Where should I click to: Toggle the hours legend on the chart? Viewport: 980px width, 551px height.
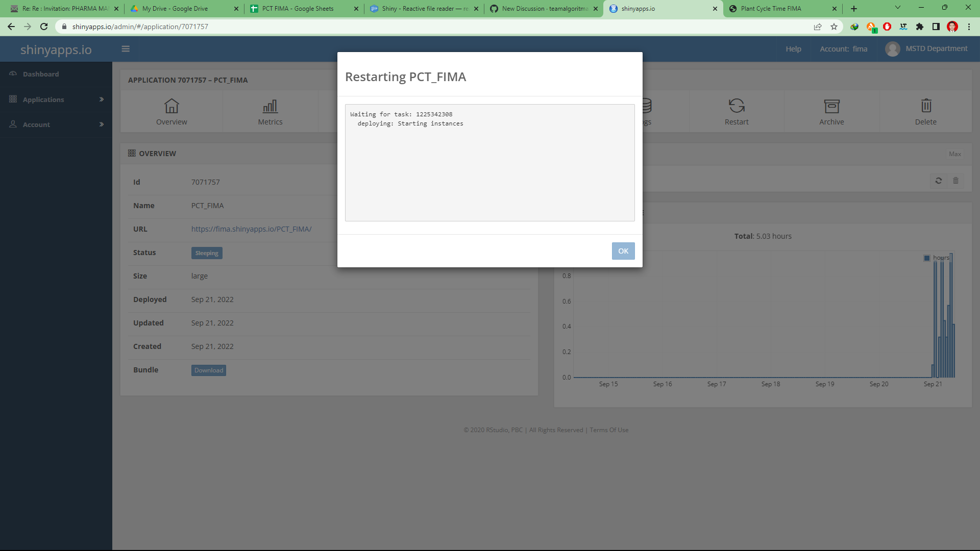pos(927,258)
